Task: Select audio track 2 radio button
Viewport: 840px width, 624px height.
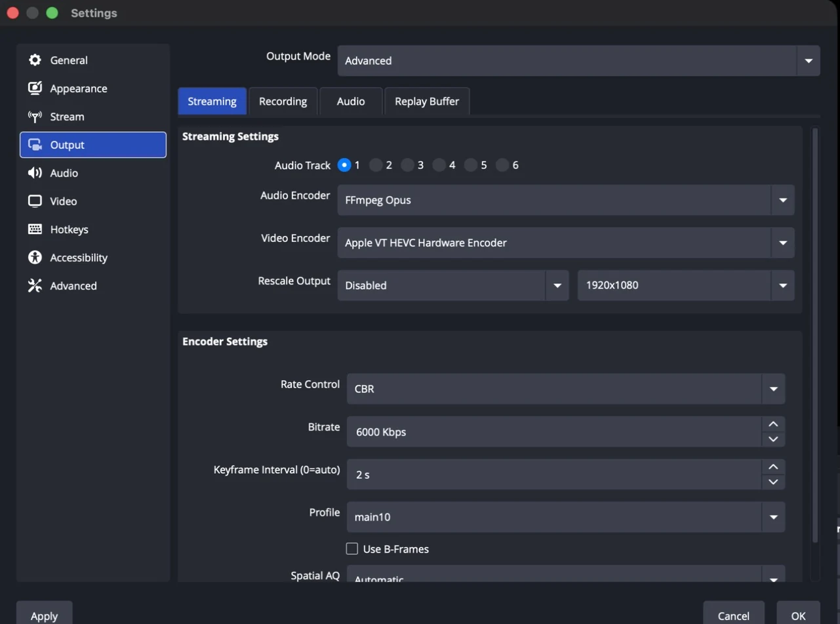Action: click(x=376, y=165)
